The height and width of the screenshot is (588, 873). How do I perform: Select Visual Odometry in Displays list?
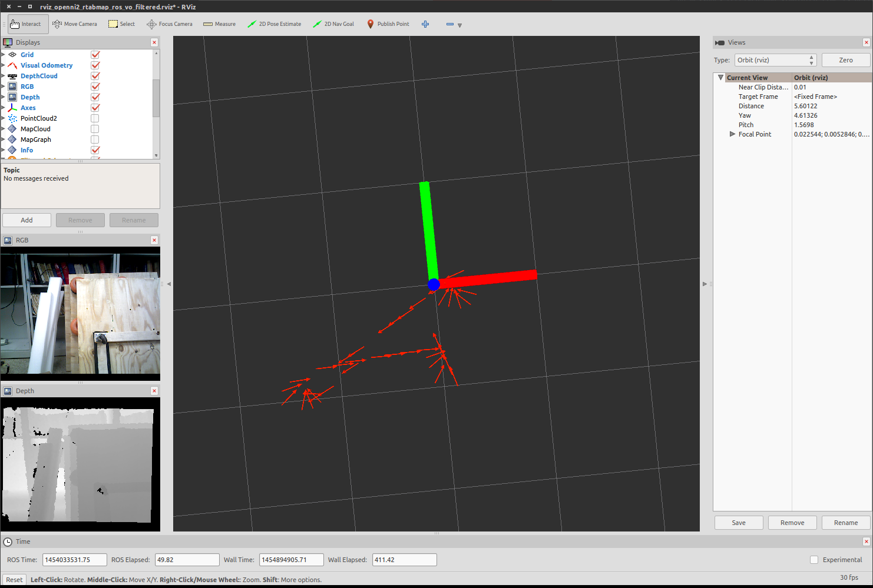coord(47,65)
